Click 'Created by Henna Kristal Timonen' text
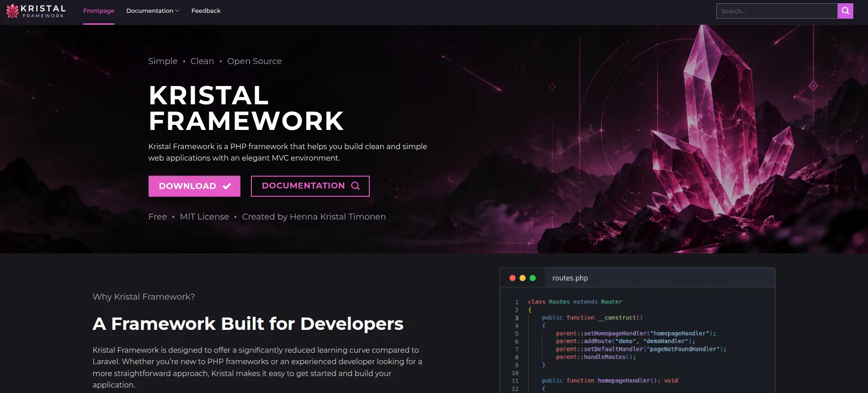Image resolution: width=868 pixels, height=393 pixels. click(x=314, y=217)
